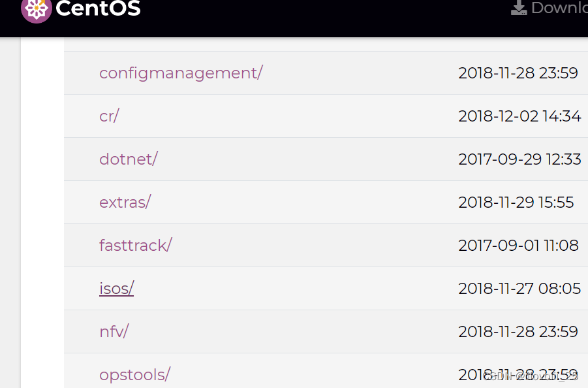Screen dimensions: 588x388
Task: Click the watermark text at bottom right
Action: [x=532, y=377]
